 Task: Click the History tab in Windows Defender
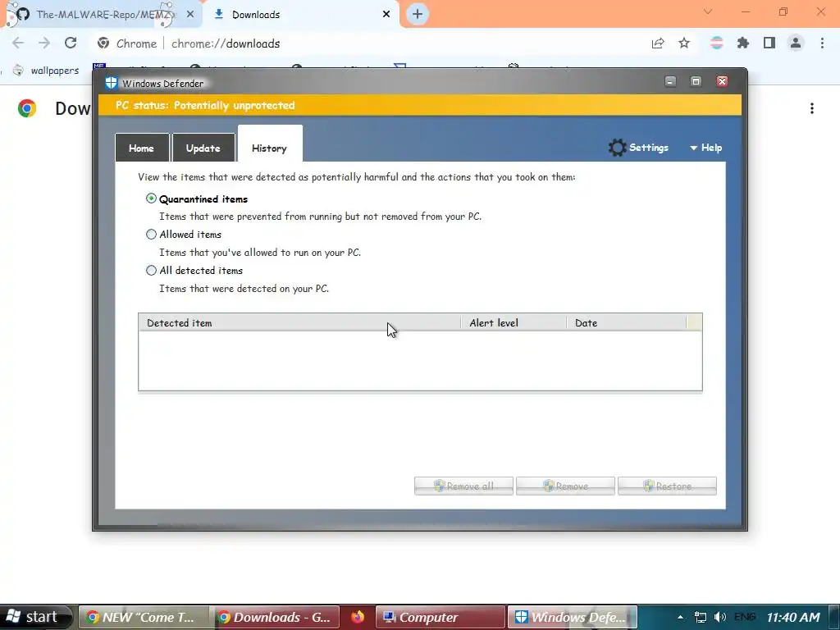click(269, 144)
